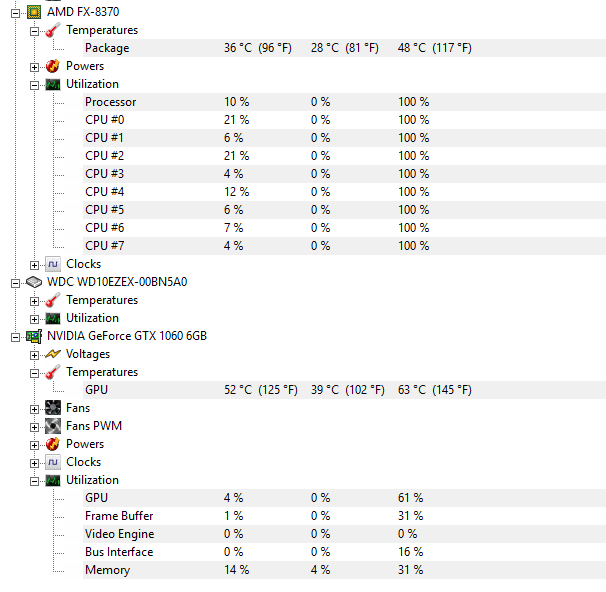Viewport: 606px width, 592px height.
Task: Collapse the AMD FX-8370 node
Action: pyautogui.click(x=15, y=14)
